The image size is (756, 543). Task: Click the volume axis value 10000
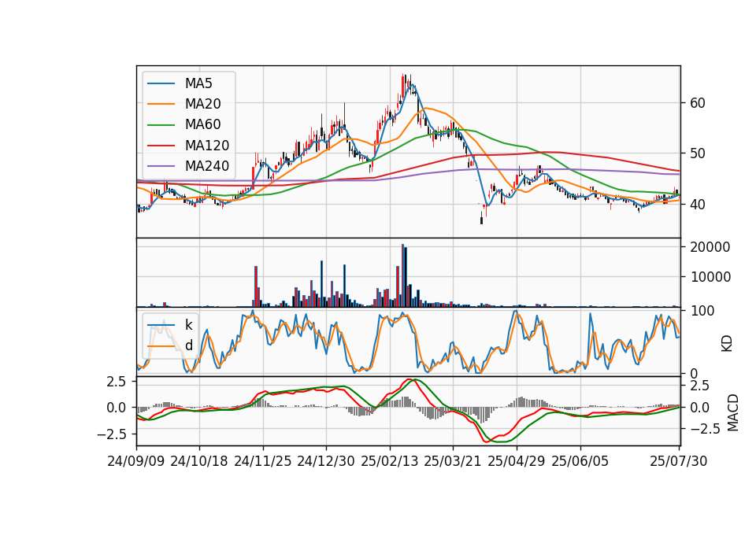coord(710,277)
